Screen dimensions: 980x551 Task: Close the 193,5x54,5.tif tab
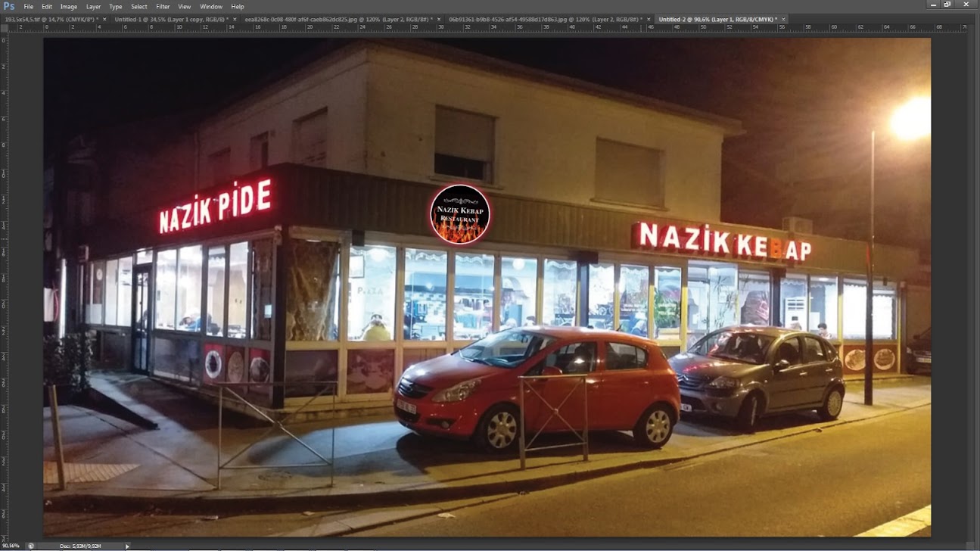pos(105,20)
